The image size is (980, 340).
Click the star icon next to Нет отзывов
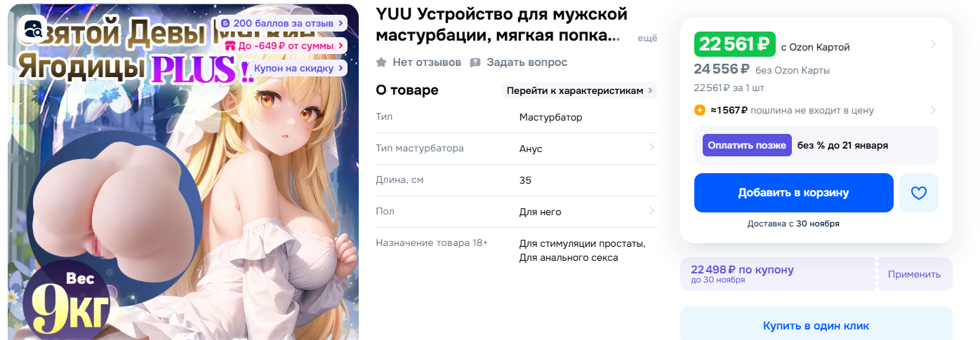pos(381,62)
